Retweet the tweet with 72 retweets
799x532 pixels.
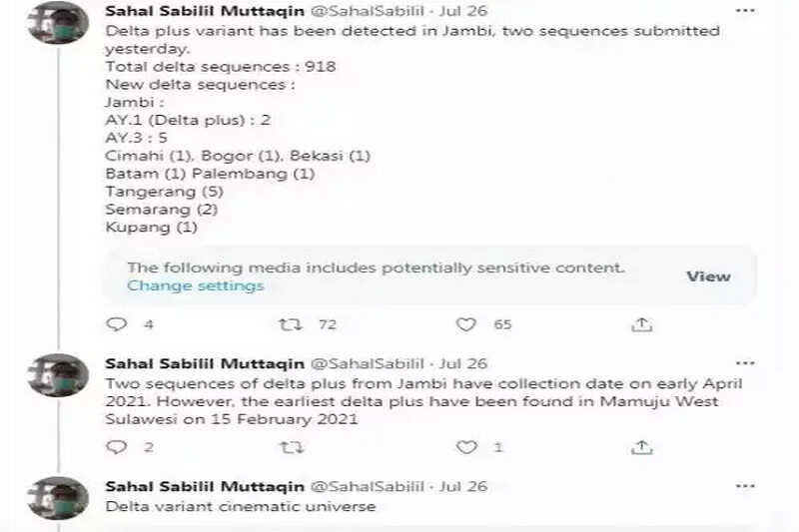click(290, 324)
